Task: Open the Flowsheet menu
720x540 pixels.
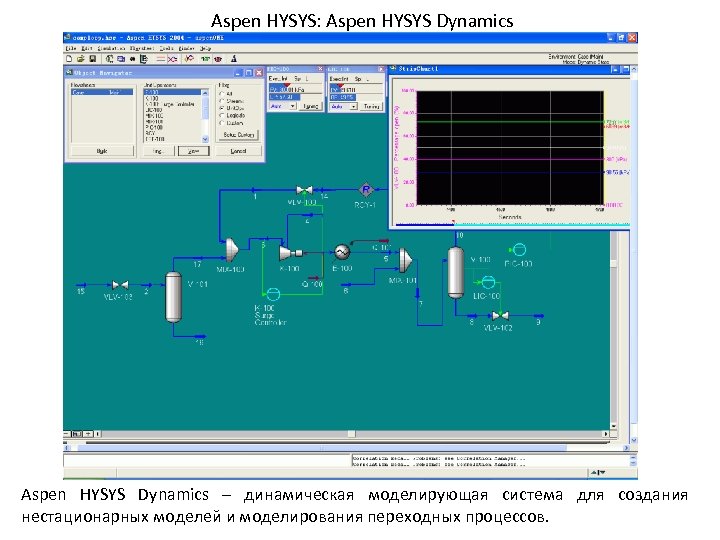Action: [141, 48]
